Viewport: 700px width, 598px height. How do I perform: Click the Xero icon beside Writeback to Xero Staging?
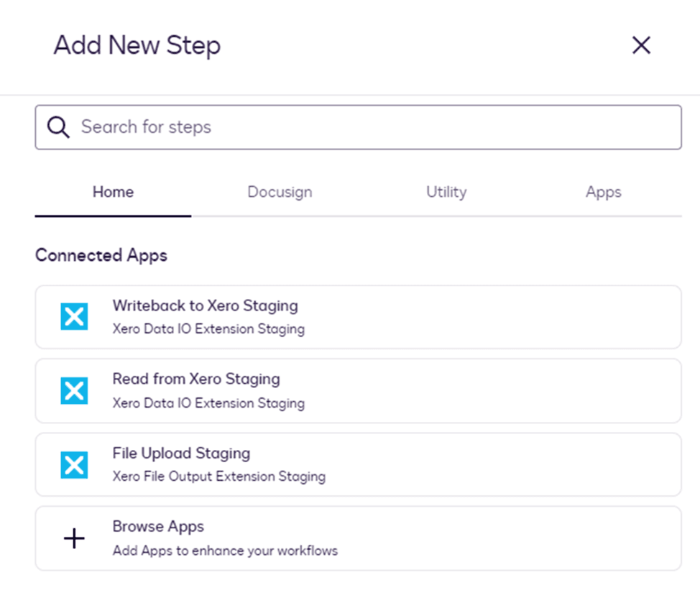74,317
